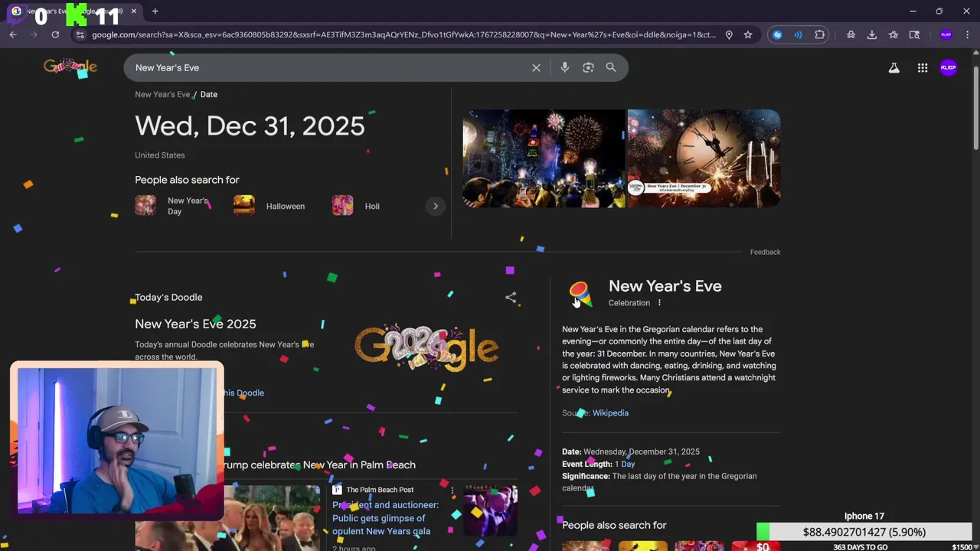Viewport: 980px width, 551px height.
Task: Bookmark this page with the star icon
Action: (x=748, y=34)
